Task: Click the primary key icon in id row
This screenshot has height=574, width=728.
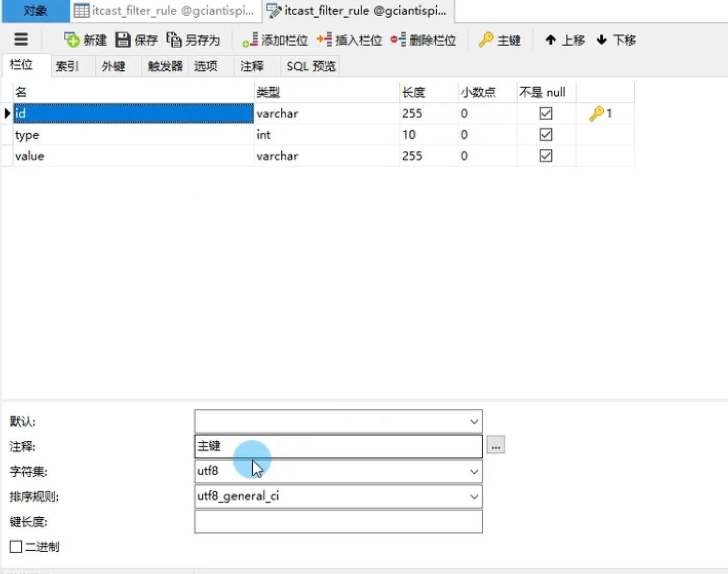Action: (596, 113)
